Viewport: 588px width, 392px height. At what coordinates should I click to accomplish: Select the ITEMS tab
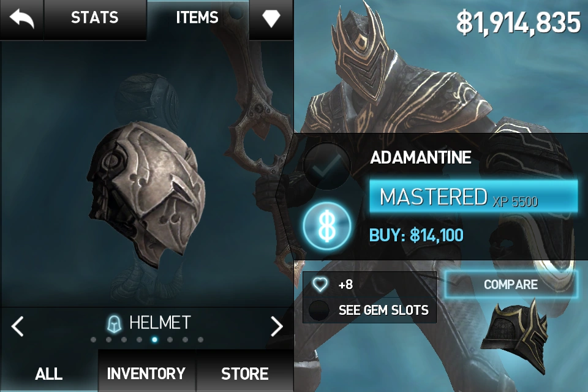click(x=197, y=18)
